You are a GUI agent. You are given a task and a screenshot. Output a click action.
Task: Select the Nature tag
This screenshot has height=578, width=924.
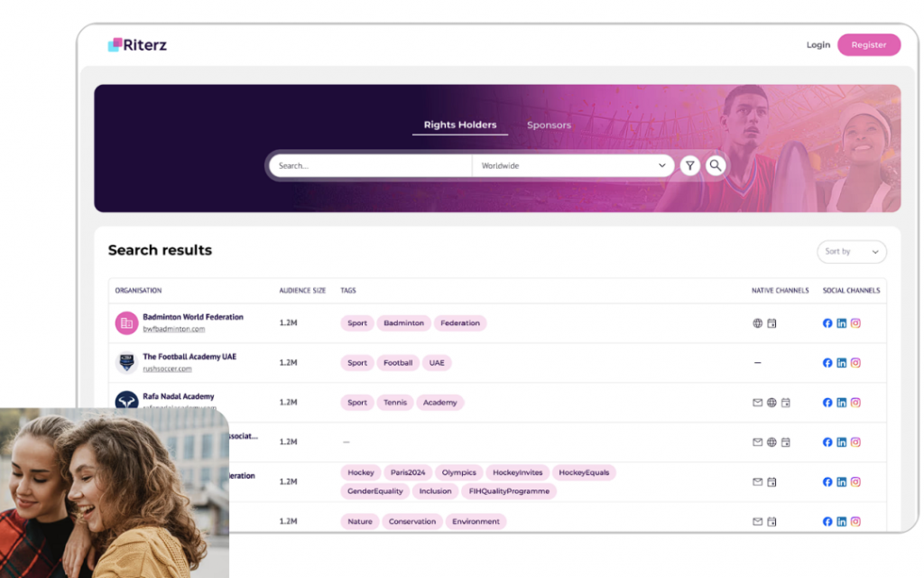pyautogui.click(x=360, y=521)
